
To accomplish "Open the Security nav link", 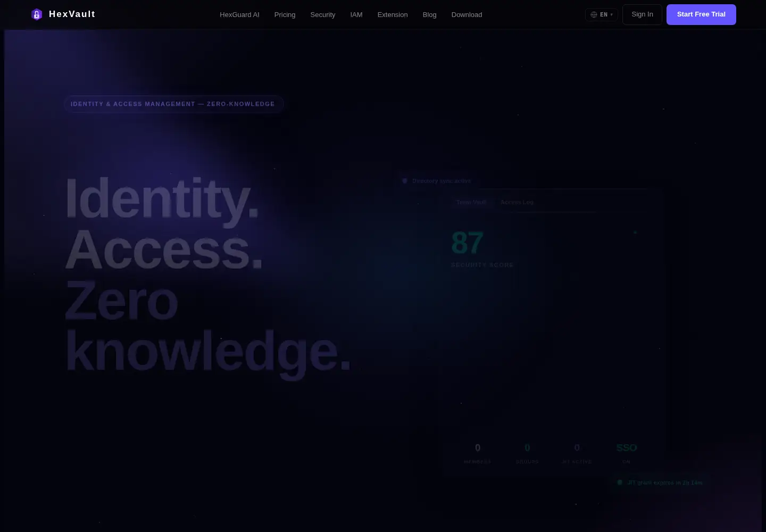I will coord(323,15).
